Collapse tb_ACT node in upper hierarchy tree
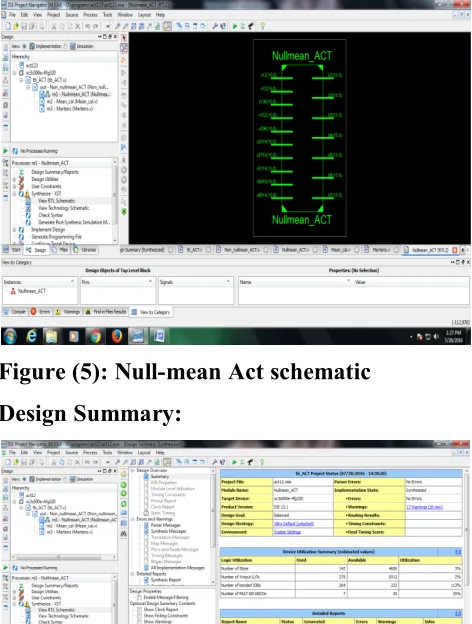 pos(21,80)
